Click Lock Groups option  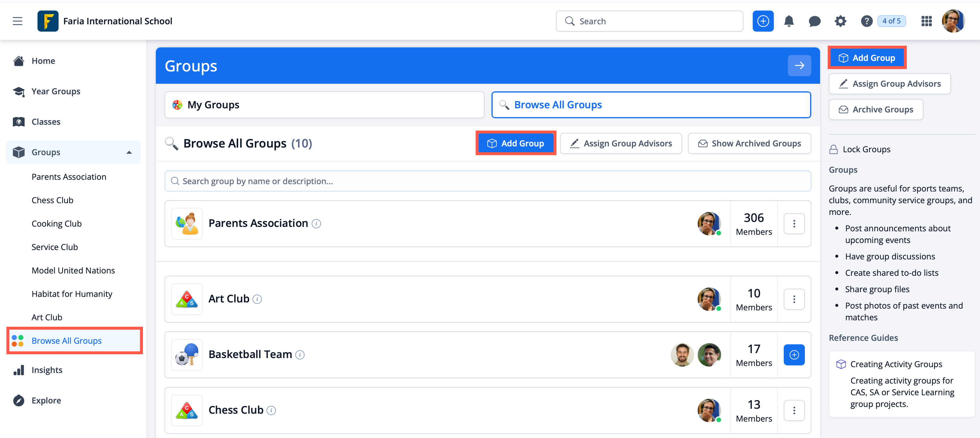tap(860, 149)
